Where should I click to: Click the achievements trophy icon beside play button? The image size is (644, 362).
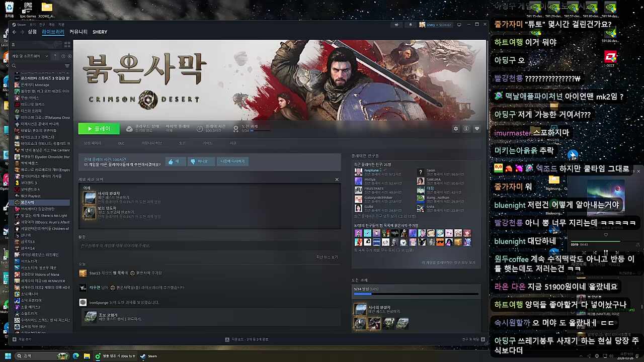[x=235, y=129]
